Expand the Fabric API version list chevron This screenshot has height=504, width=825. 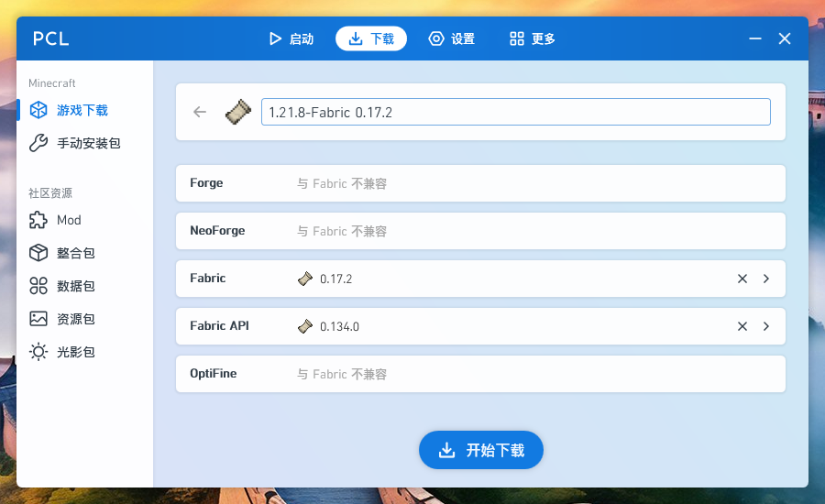click(x=766, y=326)
